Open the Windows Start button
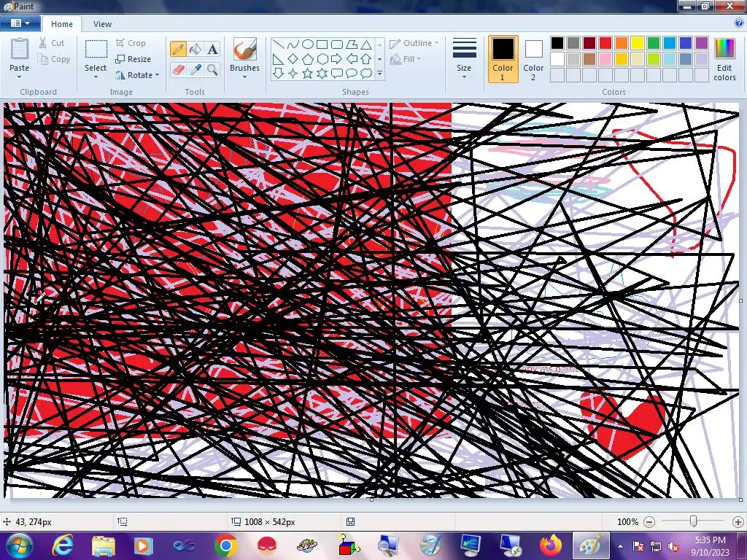The image size is (747, 560). coord(19,545)
